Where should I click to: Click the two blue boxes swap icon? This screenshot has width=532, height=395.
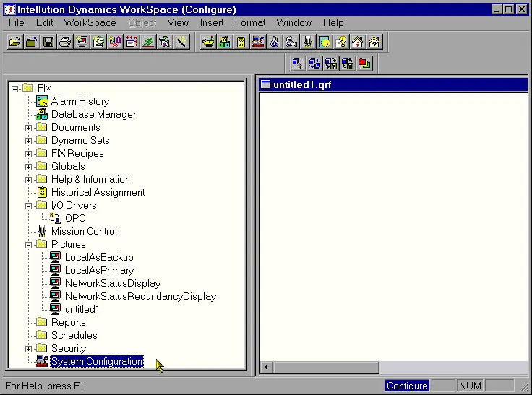[314, 64]
